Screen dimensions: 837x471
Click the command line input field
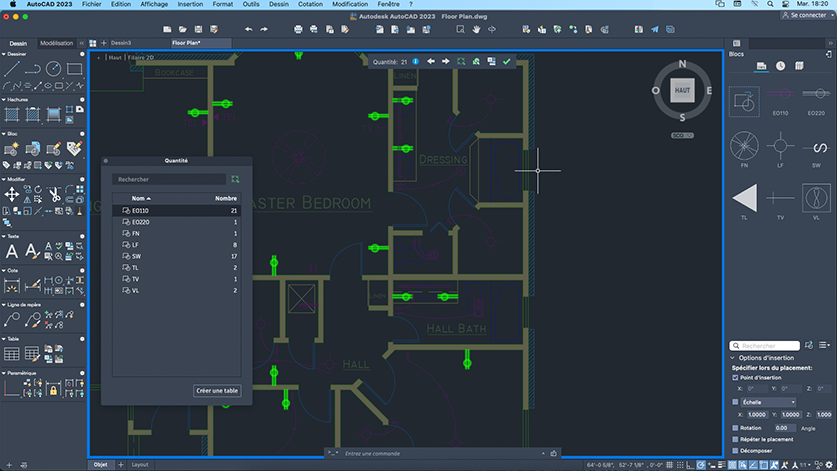[440, 454]
